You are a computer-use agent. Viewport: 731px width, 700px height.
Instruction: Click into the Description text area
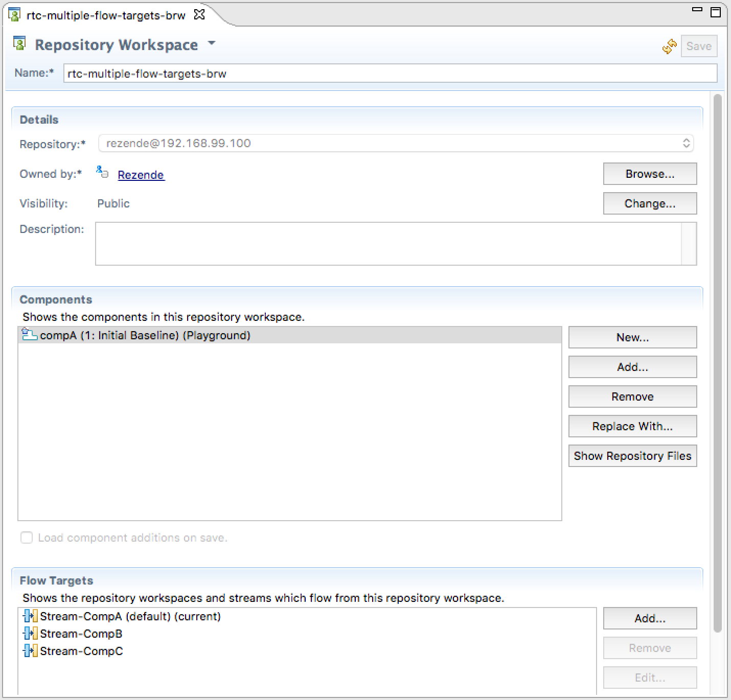(389, 244)
